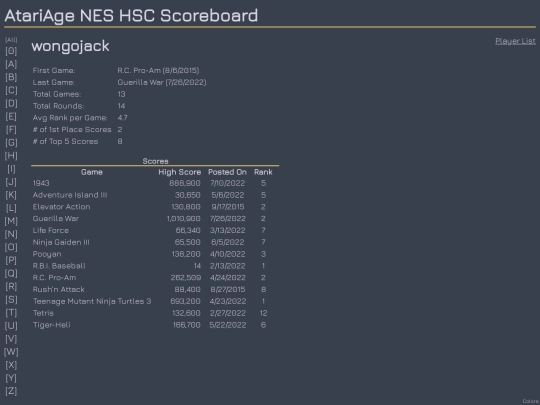Filter players by letter [C]
This screenshot has width=540, height=405.
click(11, 90)
